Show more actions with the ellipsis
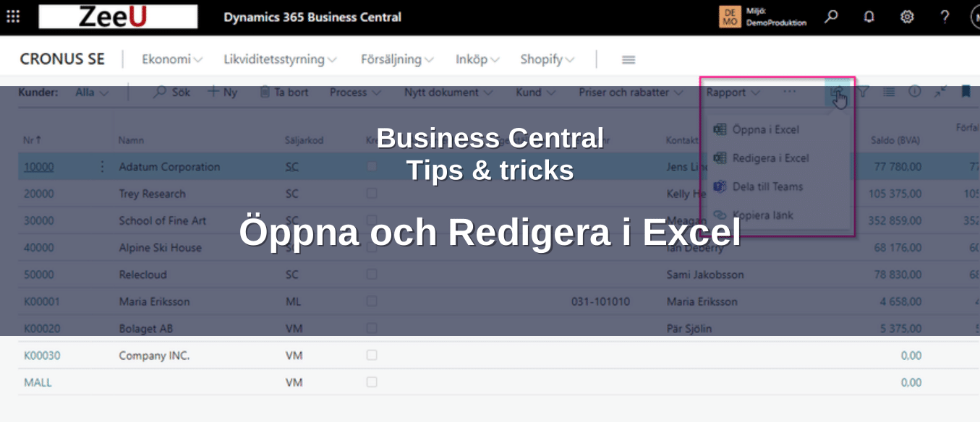Viewport: 980px width, 422px height. [x=789, y=92]
